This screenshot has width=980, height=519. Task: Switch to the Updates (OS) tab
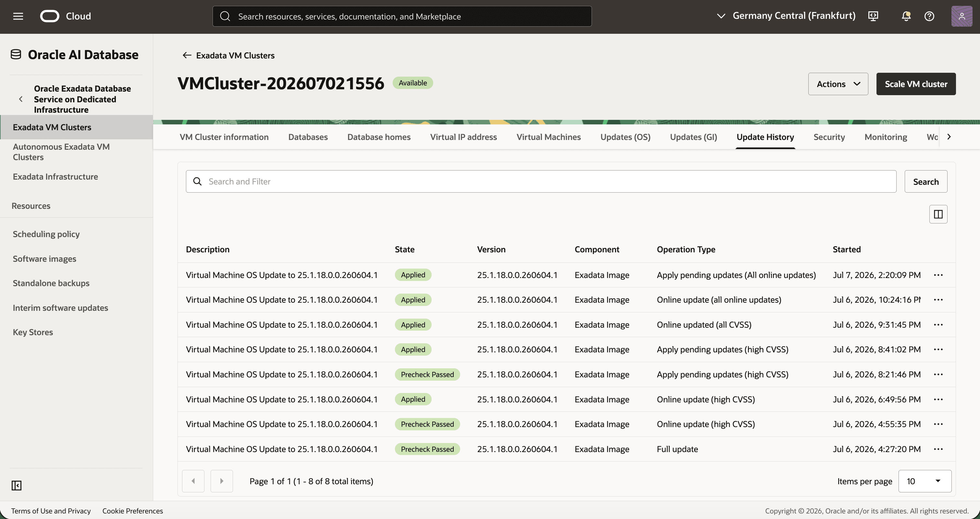click(x=625, y=137)
